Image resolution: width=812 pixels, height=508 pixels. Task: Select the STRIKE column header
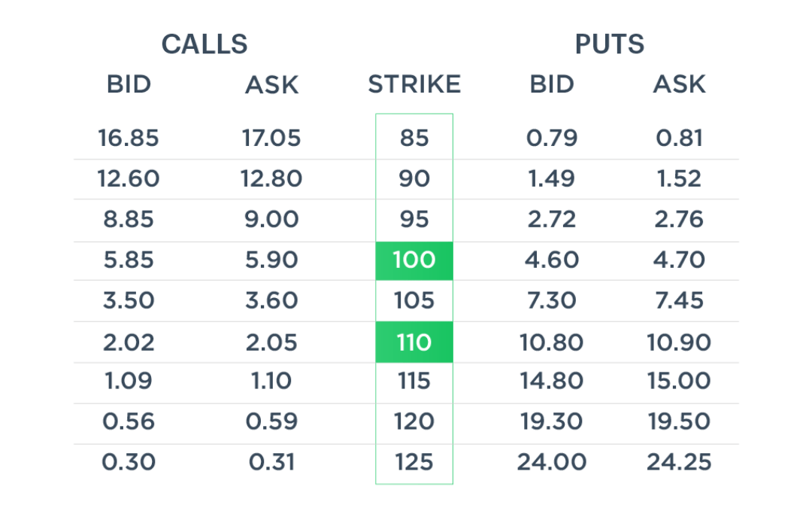(414, 84)
